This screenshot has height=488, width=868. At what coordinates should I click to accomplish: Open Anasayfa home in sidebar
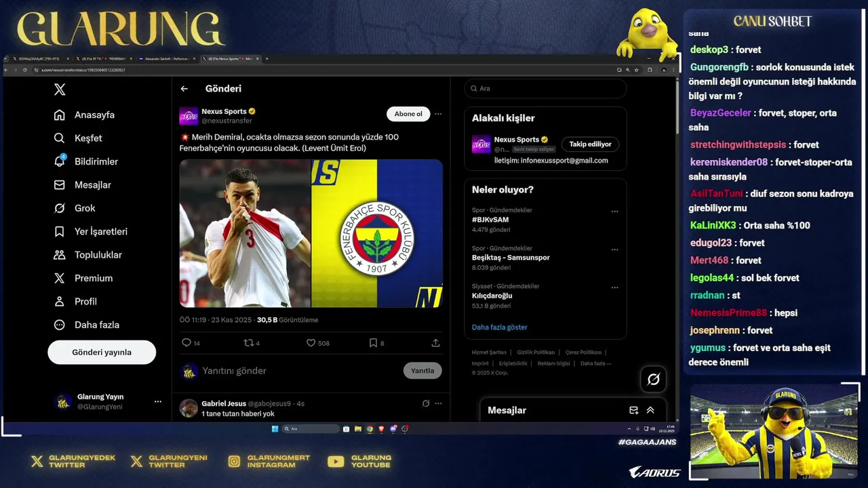point(85,115)
